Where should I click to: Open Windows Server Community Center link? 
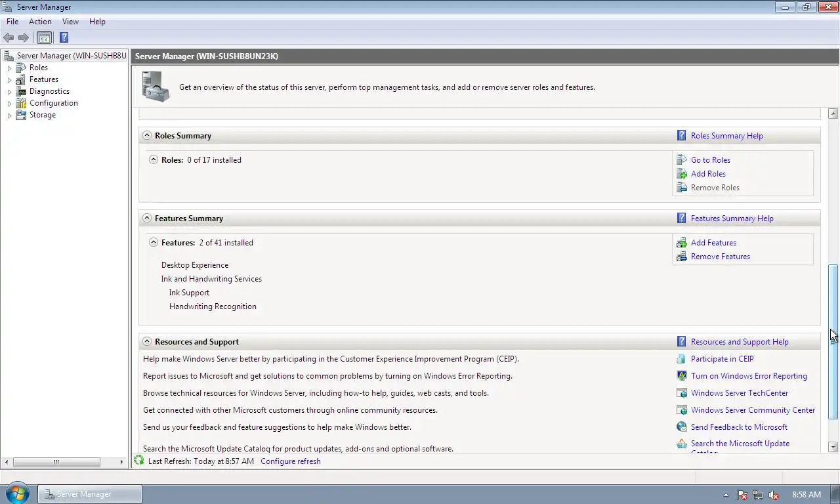(753, 410)
